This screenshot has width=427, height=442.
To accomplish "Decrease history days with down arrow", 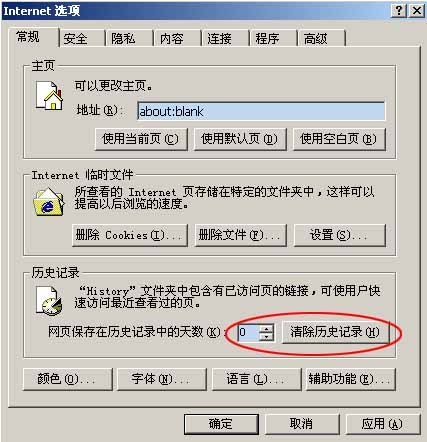I will [266, 337].
